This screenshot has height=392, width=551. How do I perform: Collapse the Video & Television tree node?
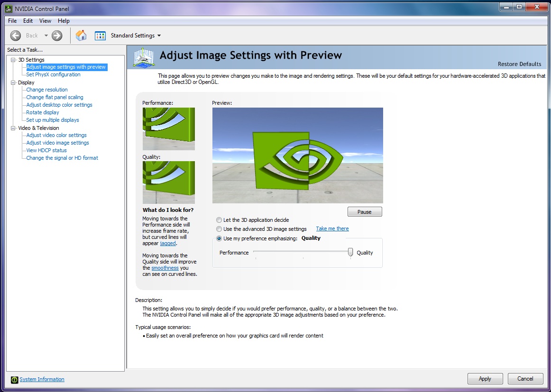coord(13,128)
